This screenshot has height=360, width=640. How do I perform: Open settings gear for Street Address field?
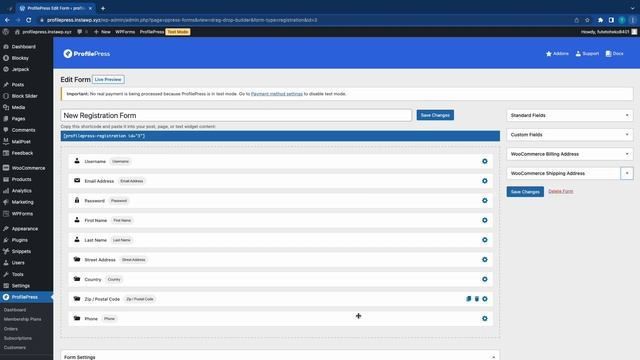(x=484, y=260)
